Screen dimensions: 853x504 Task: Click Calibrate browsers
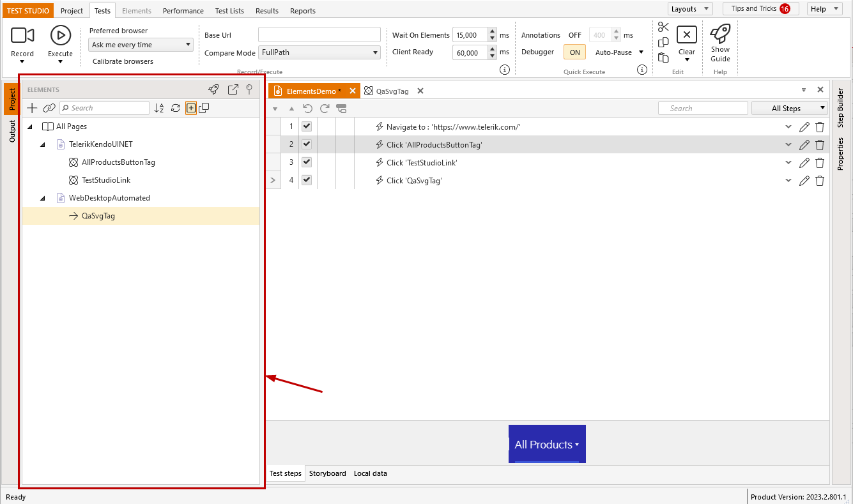click(123, 61)
